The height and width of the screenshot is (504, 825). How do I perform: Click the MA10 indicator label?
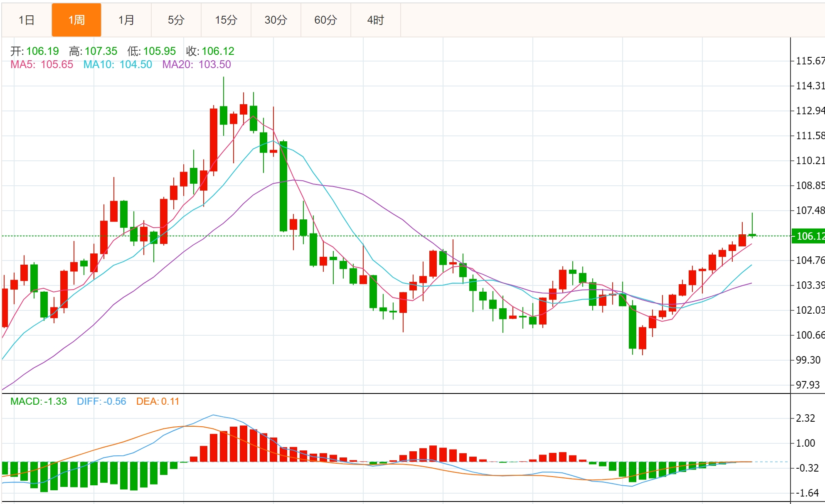[118, 64]
